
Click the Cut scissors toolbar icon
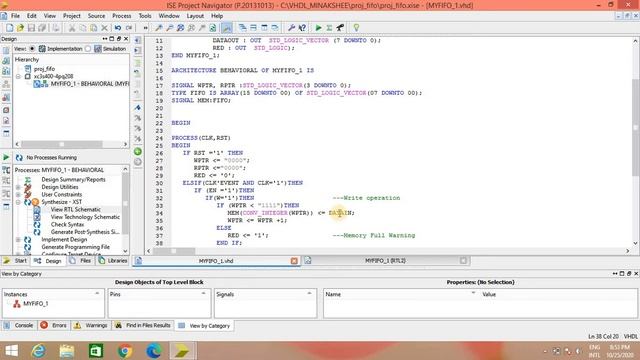pos(72,28)
